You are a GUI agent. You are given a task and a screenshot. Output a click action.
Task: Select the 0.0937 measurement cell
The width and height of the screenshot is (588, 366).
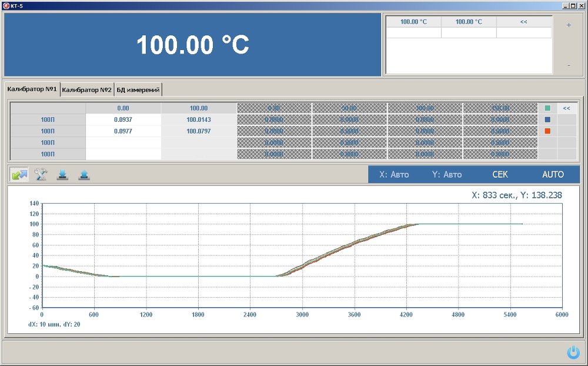(x=123, y=119)
